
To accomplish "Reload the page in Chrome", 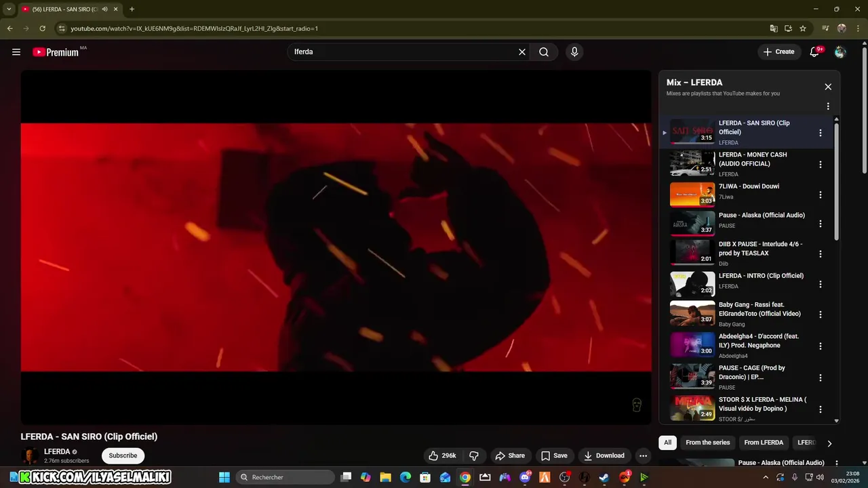I will [x=42, y=28].
